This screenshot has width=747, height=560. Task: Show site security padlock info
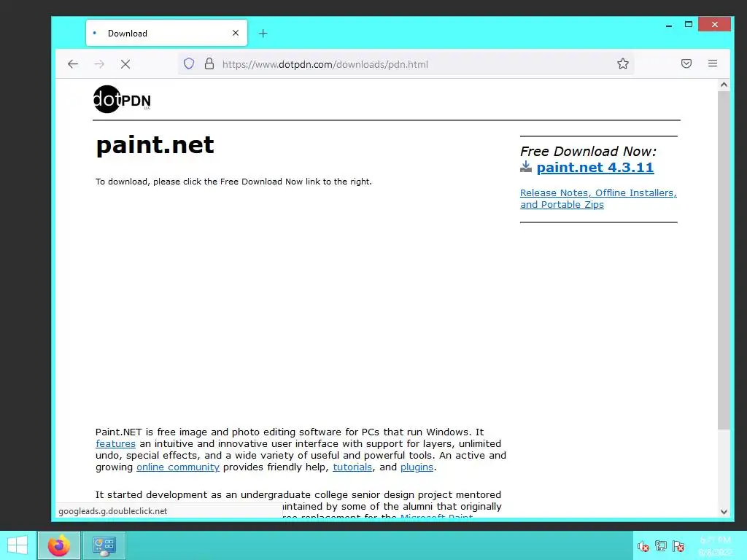point(209,64)
